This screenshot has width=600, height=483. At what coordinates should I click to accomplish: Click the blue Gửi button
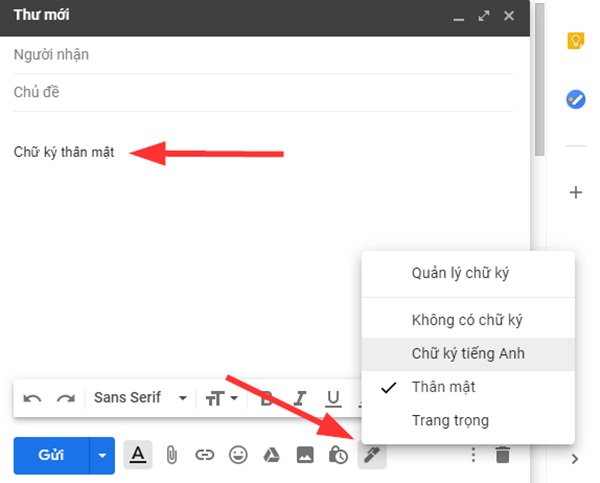point(51,455)
